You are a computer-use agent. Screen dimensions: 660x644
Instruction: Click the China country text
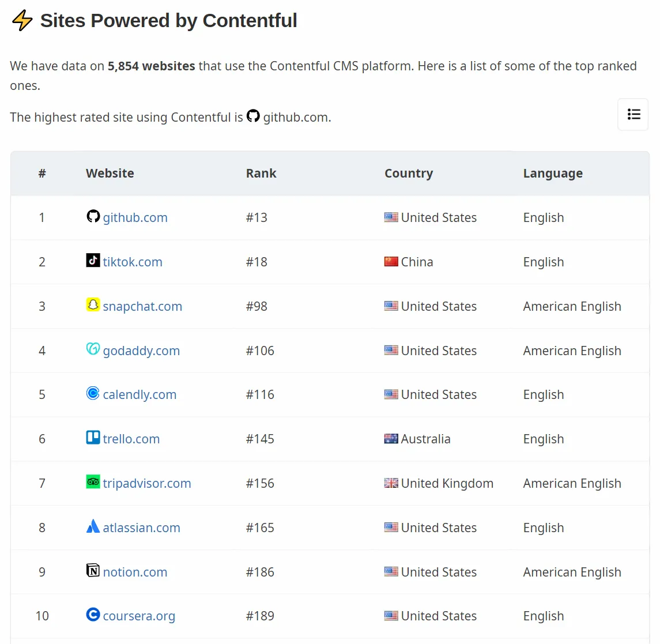click(x=417, y=262)
